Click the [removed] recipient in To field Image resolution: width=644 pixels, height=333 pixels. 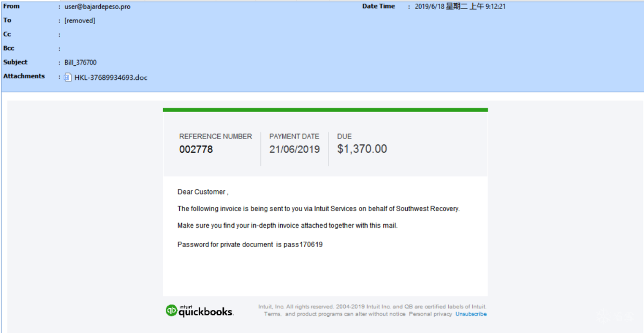click(x=79, y=21)
